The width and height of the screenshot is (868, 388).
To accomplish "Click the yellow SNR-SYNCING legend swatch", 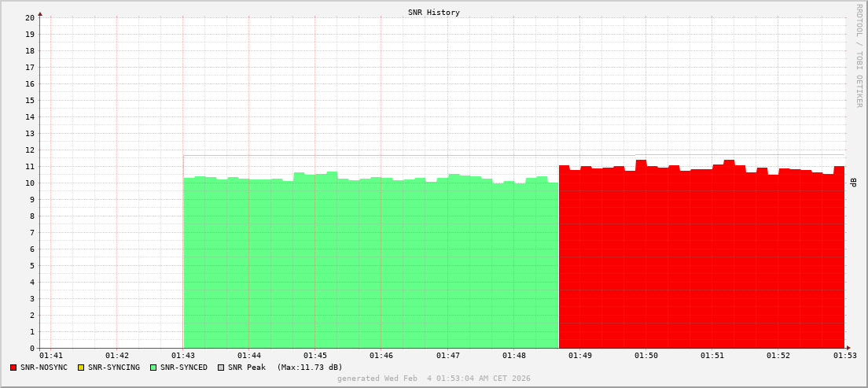I will pos(80,368).
